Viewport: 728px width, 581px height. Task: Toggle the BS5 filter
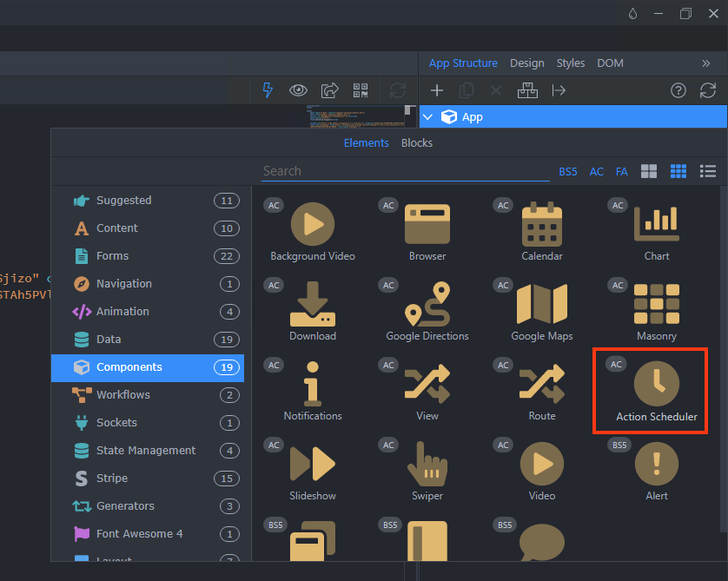[x=567, y=172]
